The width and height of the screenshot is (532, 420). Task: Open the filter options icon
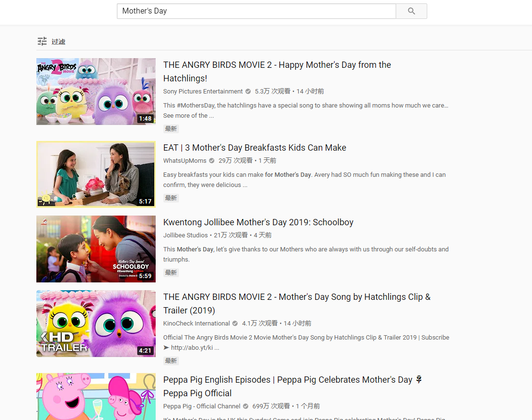42,41
